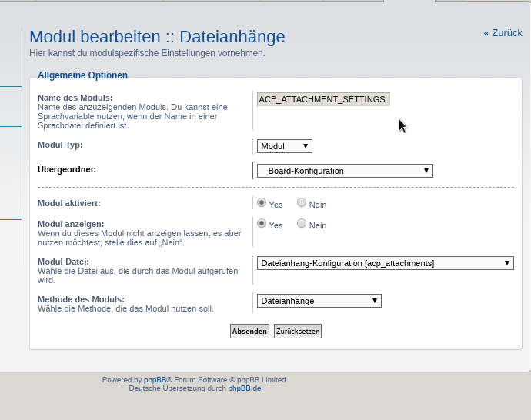Click the 'Methode des Moduls:' label text

[x=81, y=299]
